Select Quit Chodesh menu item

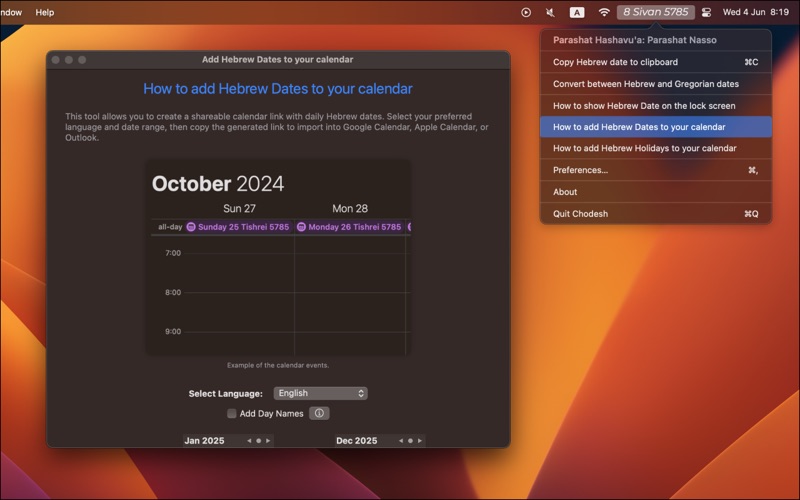coord(656,214)
